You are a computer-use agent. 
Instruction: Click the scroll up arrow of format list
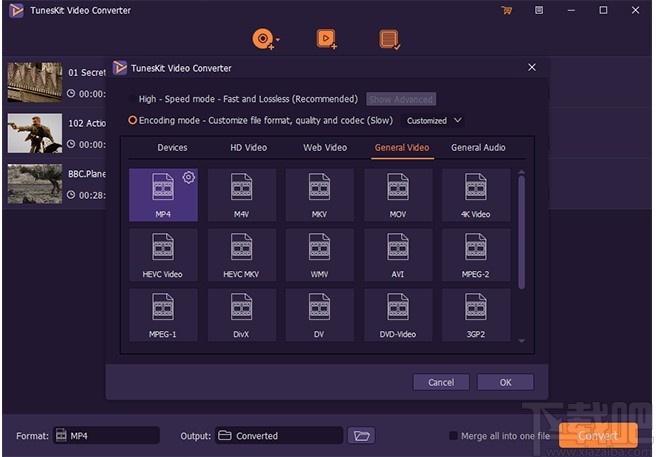pos(521,172)
